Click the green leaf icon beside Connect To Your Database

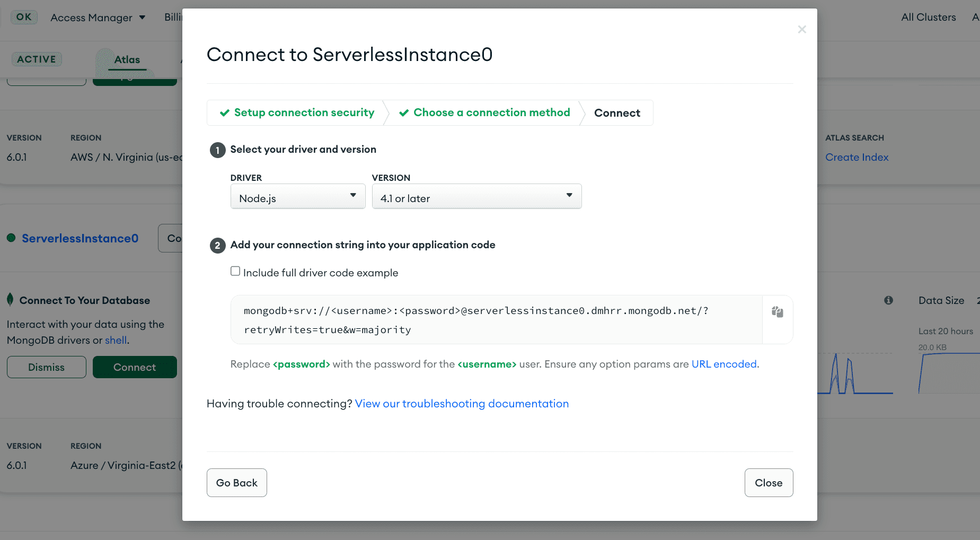tap(10, 300)
